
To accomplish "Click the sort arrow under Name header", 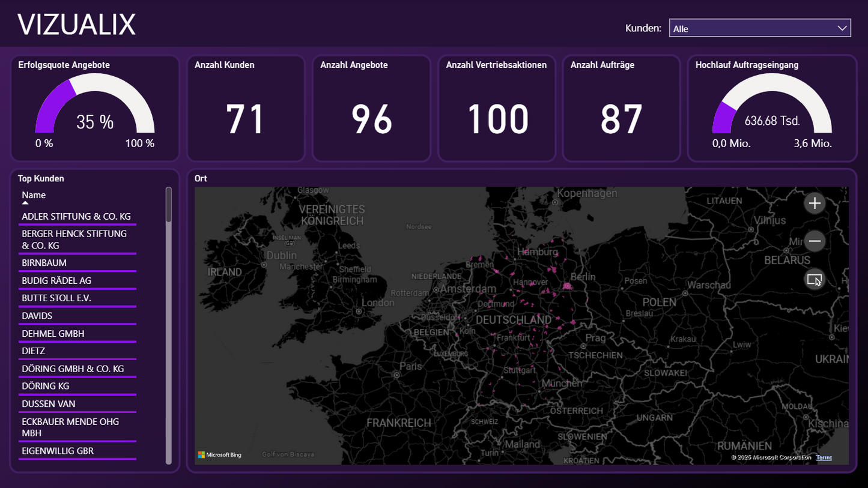I will pos(25,203).
